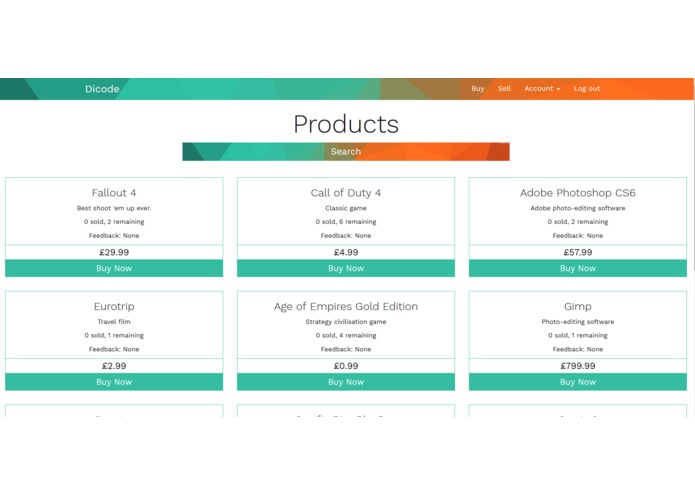The width and height of the screenshot is (695, 494).
Task: Click the 'Classic game' description
Action: (346, 208)
